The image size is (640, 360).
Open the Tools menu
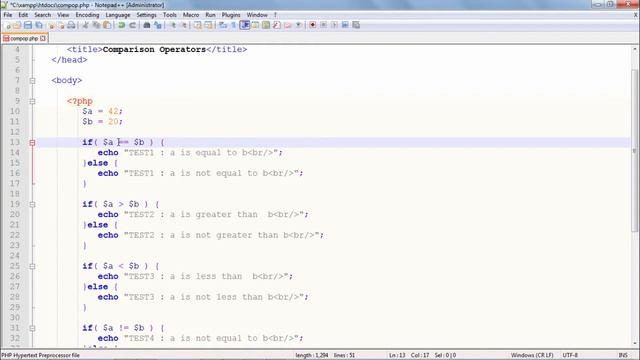[170, 15]
